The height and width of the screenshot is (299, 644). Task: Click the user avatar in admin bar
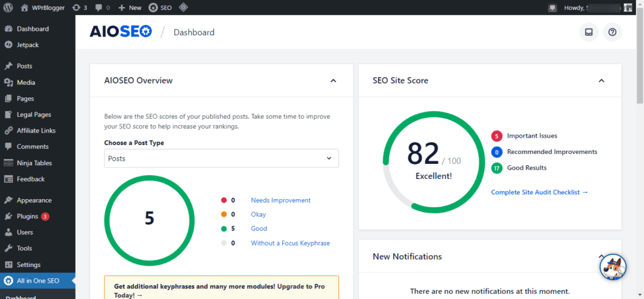pos(628,8)
